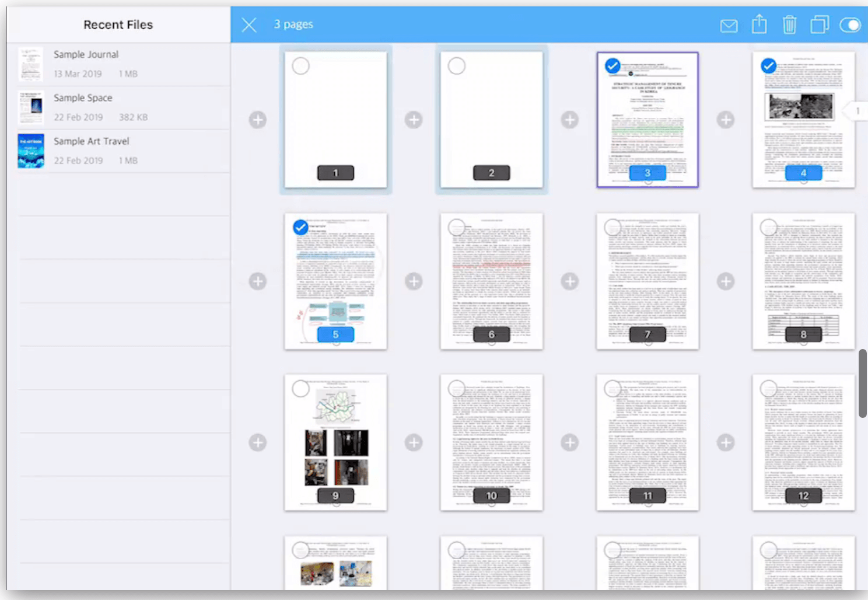Insert a page between pages 1 and 2
This screenshot has height=600, width=868.
coord(414,120)
